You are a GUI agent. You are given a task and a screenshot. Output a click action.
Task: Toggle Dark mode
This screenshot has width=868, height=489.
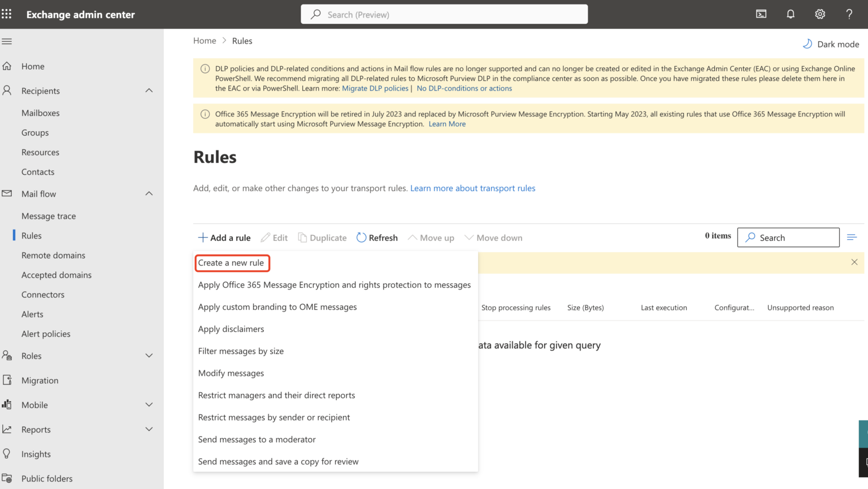[831, 44]
